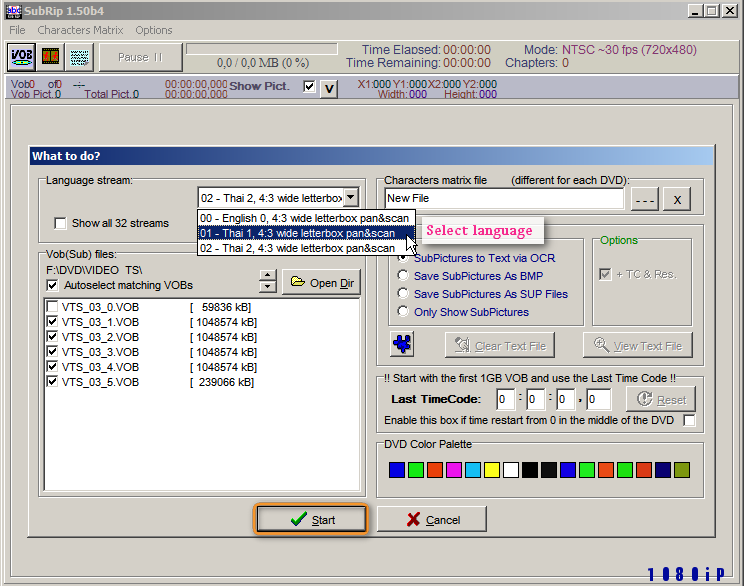Image resolution: width=744 pixels, height=586 pixels.
Task: Pick the yellow palette swatch
Action: pyautogui.click(x=492, y=470)
